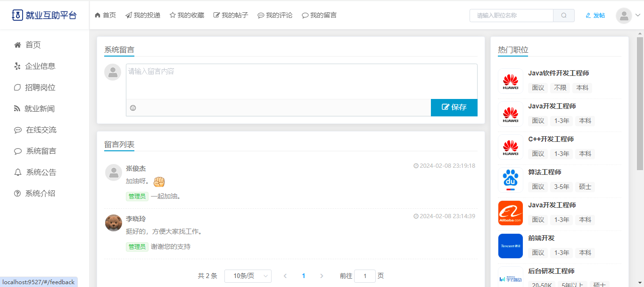The image size is (644, 287).
Task: Click the chat icon beside 在线交流
Action: tap(18, 130)
